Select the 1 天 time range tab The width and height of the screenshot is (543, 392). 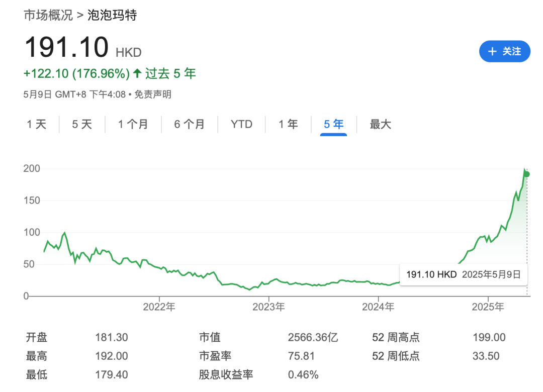tap(37, 124)
